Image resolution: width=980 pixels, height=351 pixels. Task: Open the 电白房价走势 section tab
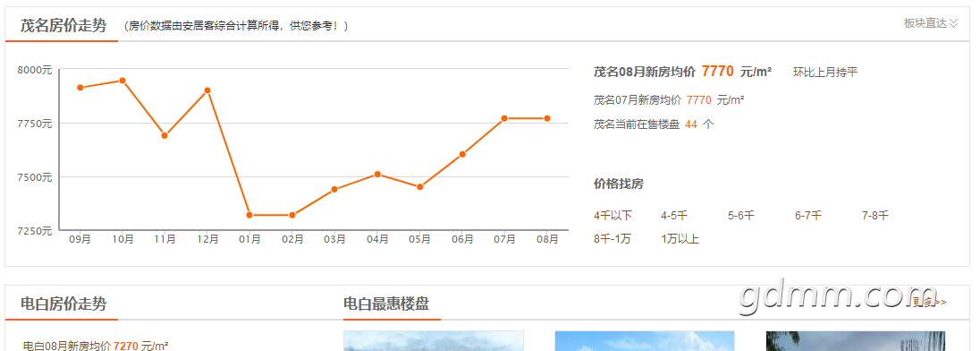coord(63,304)
